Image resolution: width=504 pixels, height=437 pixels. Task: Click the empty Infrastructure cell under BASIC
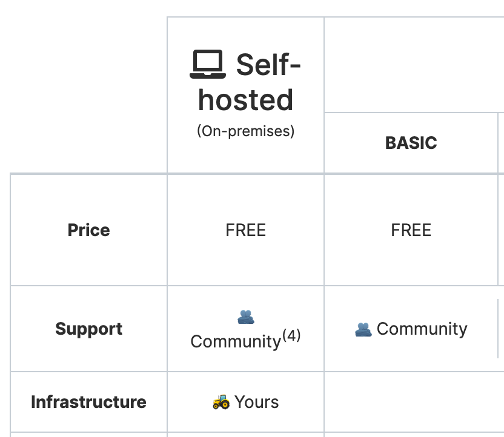point(411,402)
